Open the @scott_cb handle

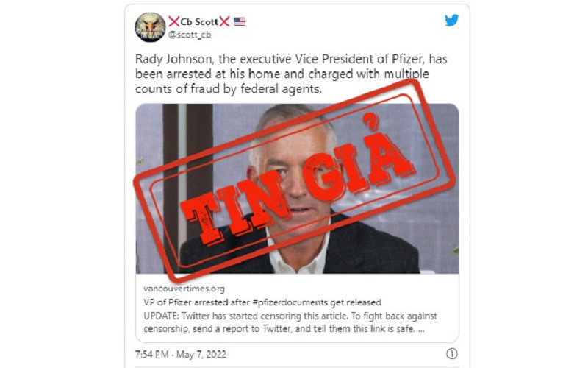tap(190, 35)
